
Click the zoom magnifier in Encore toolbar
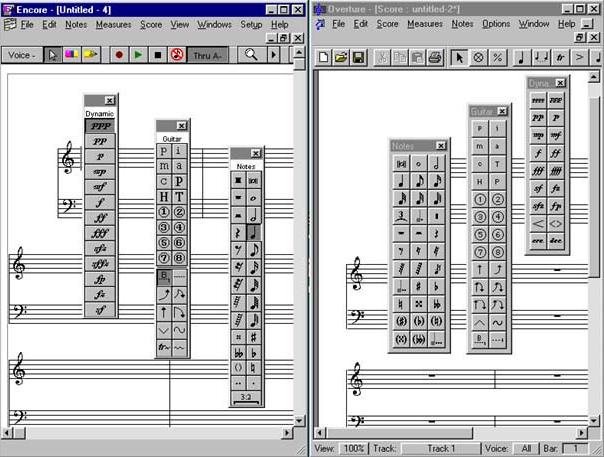[251, 55]
